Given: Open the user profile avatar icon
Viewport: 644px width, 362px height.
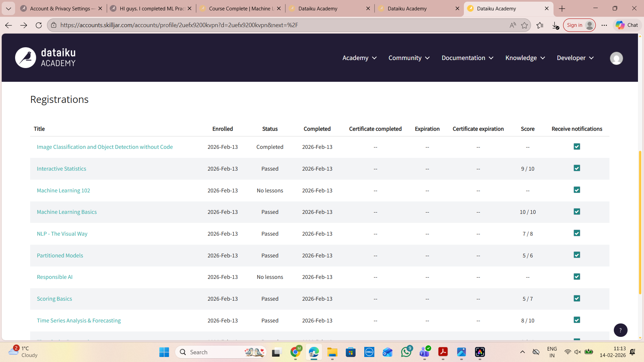Looking at the screenshot, I should pyautogui.click(x=616, y=58).
